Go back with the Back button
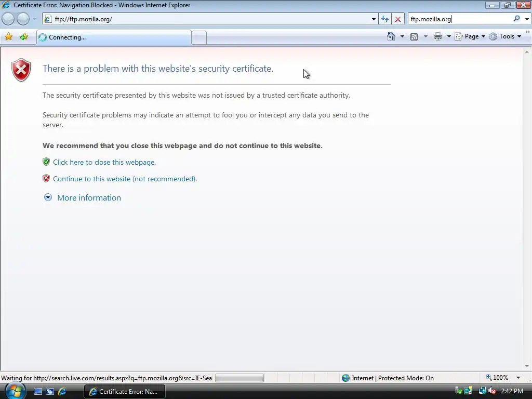Viewport: 532px width, 399px height. (x=8, y=19)
